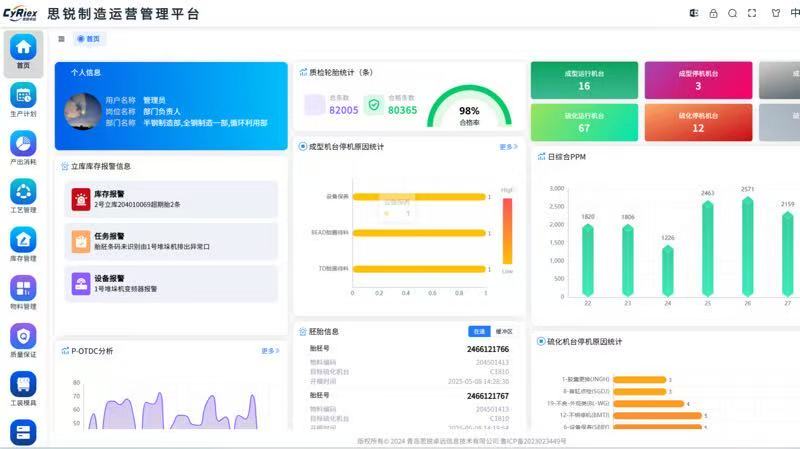800x449 pixels.
Task: Click 更多 link in the P-OTDC分析 panel
Action: [x=270, y=351]
